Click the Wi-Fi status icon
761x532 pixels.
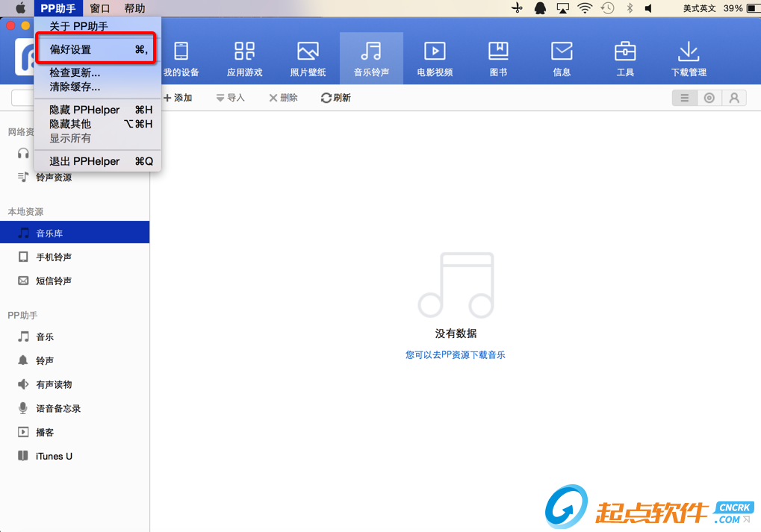[585, 8]
